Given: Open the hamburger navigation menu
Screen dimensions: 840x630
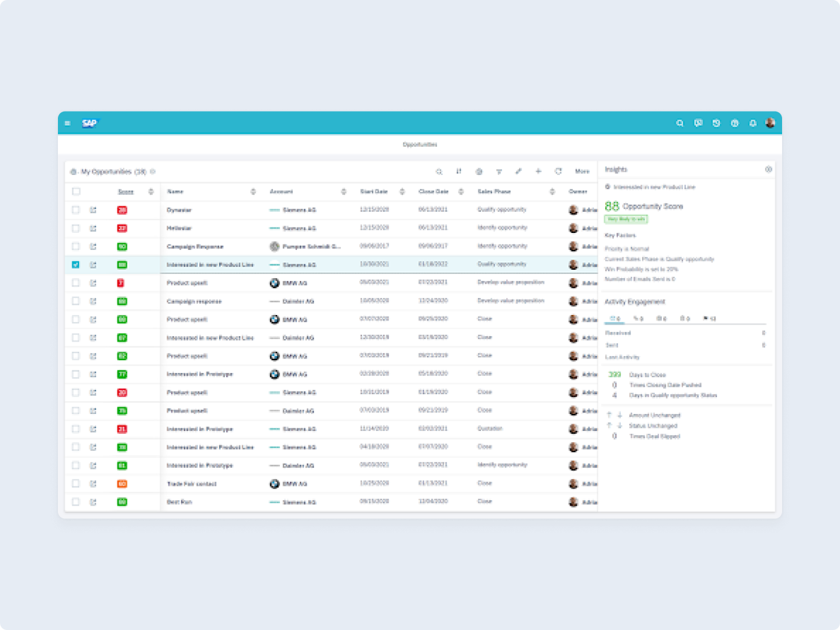Looking at the screenshot, I should [68, 123].
